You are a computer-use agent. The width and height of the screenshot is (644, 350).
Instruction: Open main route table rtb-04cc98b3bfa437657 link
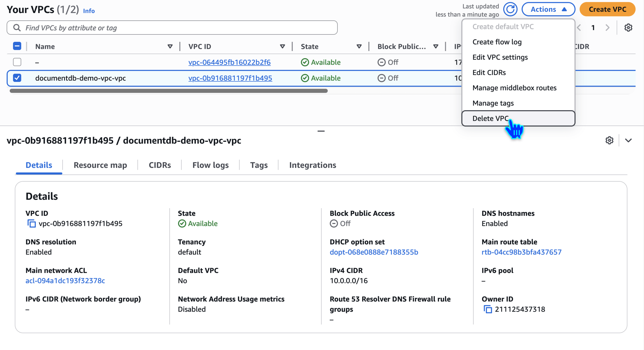521,252
